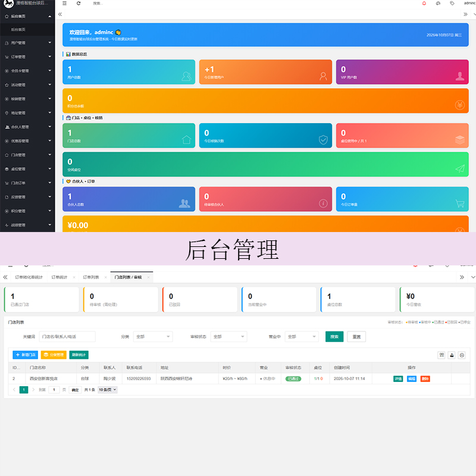Click info icon on 待审核合伙人 card

[x=323, y=203]
